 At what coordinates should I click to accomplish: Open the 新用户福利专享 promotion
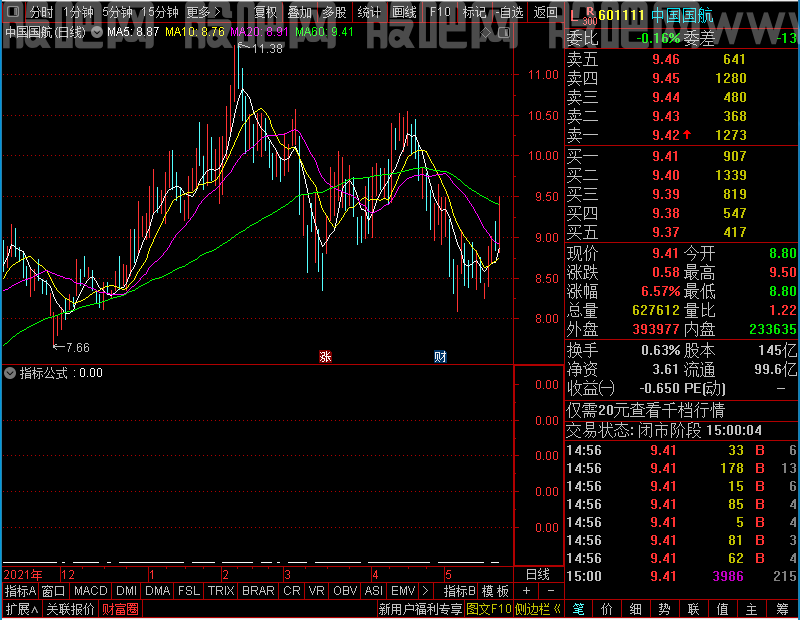pyautogui.click(x=420, y=609)
